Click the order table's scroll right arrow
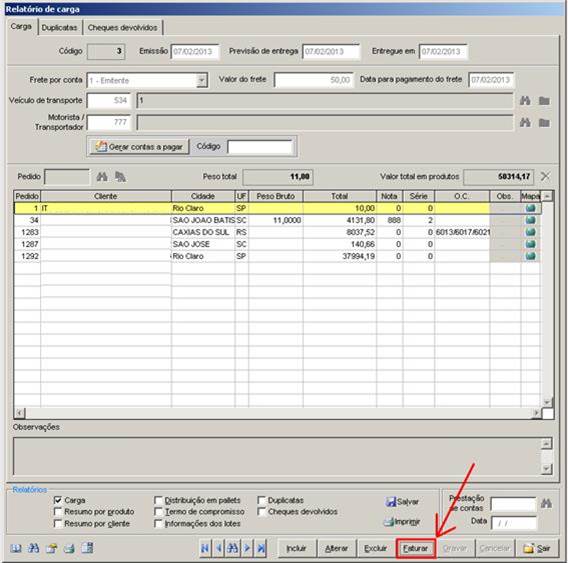The width and height of the screenshot is (568, 563). click(x=536, y=413)
